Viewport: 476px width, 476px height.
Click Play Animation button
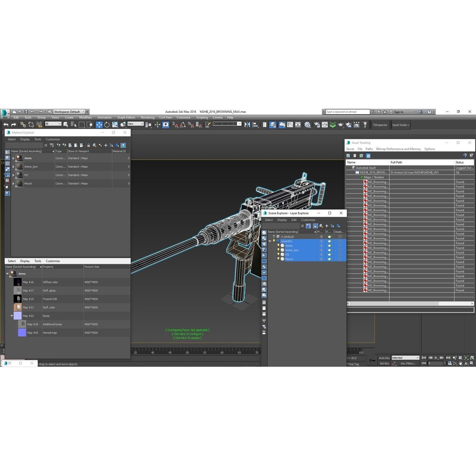pos(436,357)
